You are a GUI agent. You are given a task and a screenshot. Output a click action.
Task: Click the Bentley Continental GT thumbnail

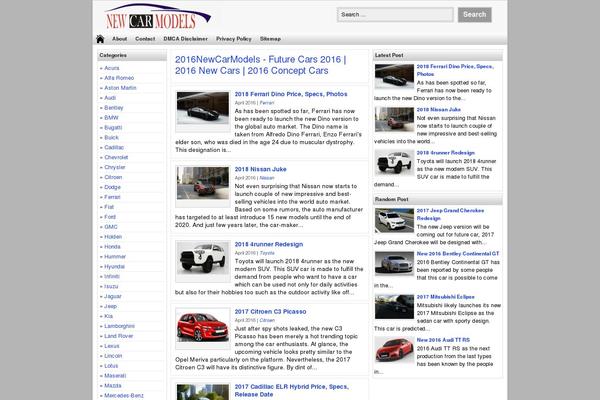[394, 263]
